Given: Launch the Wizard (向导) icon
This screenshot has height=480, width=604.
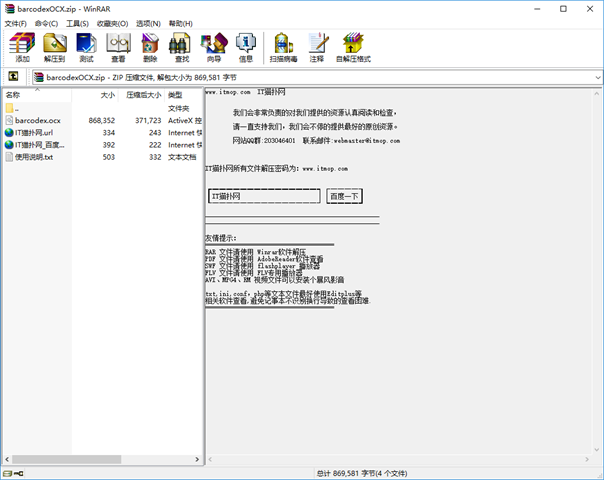Looking at the screenshot, I should click(214, 47).
